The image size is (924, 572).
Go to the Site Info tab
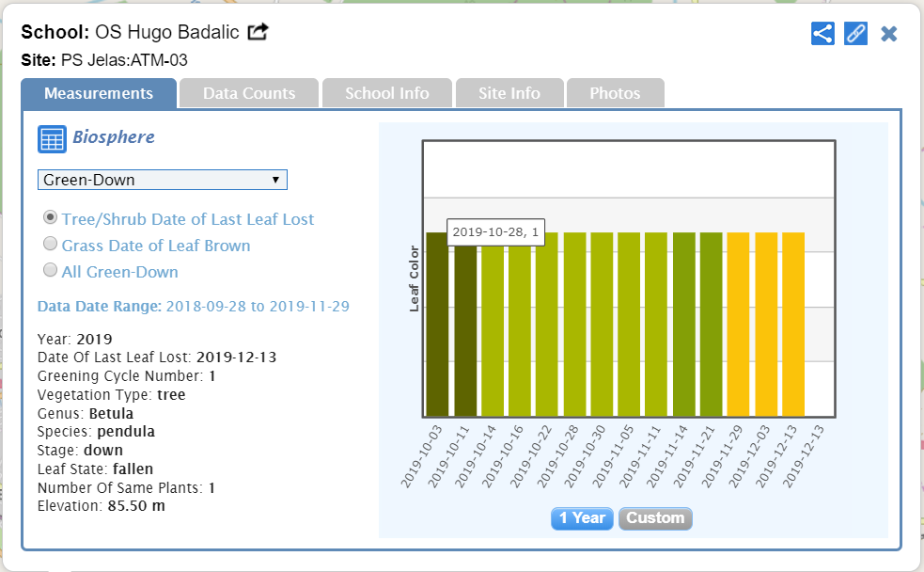509,93
